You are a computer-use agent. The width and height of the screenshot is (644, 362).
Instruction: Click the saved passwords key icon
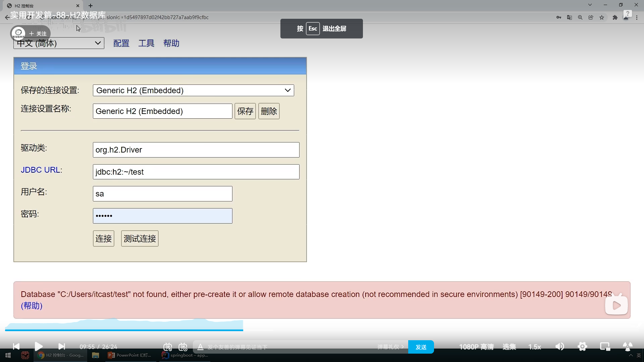(x=558, y=17)
